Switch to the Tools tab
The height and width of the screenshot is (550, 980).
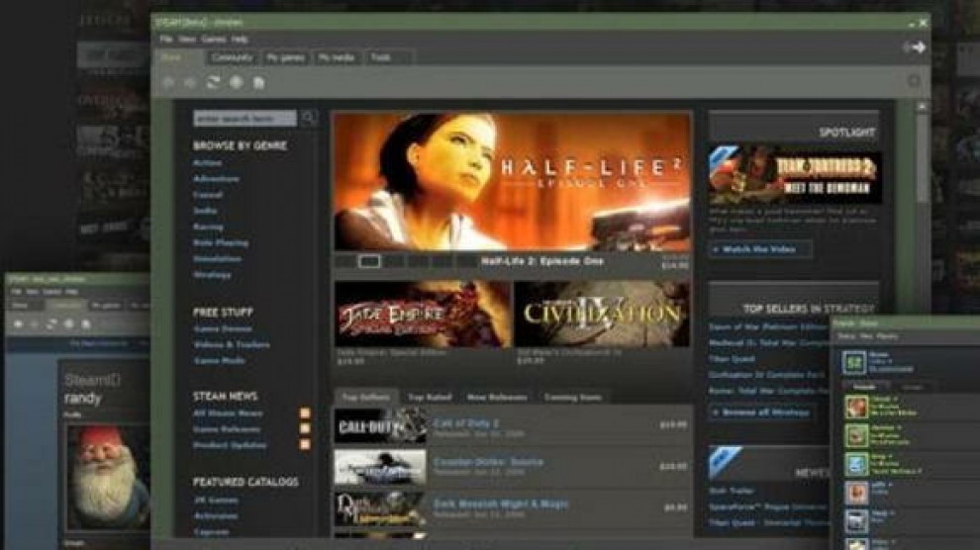pyautogui.click(x=387, y=57)
